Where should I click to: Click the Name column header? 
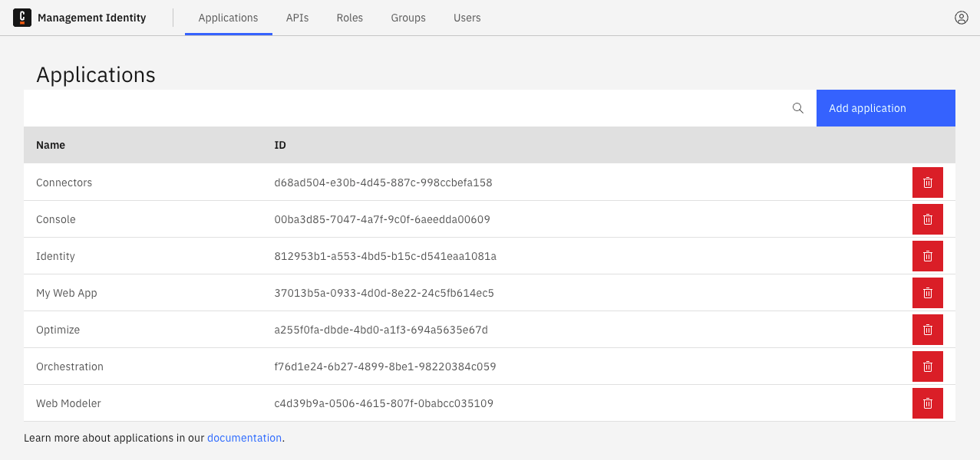coord(51,145)
